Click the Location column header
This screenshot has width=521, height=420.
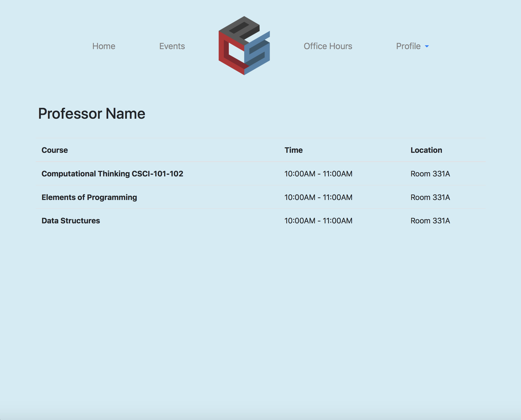pyautogui.click(x=426, y=150)
